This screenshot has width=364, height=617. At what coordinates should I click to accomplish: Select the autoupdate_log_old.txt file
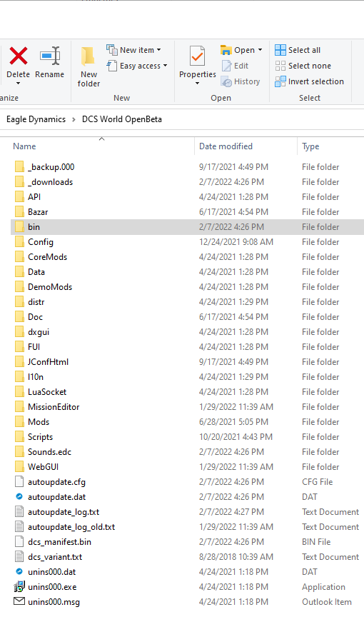(x=71, y=526)
